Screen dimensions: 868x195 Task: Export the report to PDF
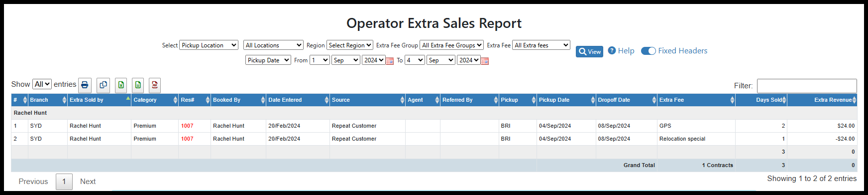[x=155, y=85]
